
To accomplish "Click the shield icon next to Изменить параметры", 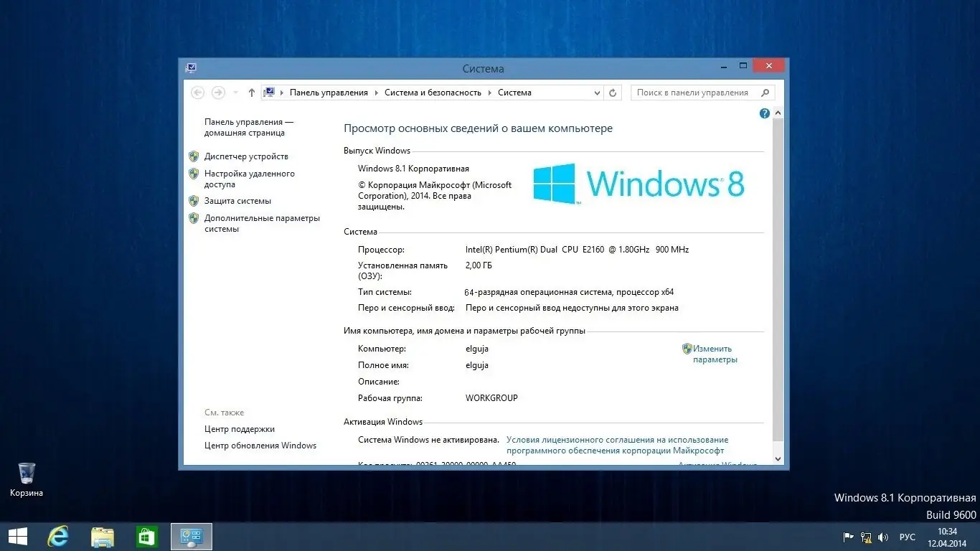I will (x=687, y=349).
